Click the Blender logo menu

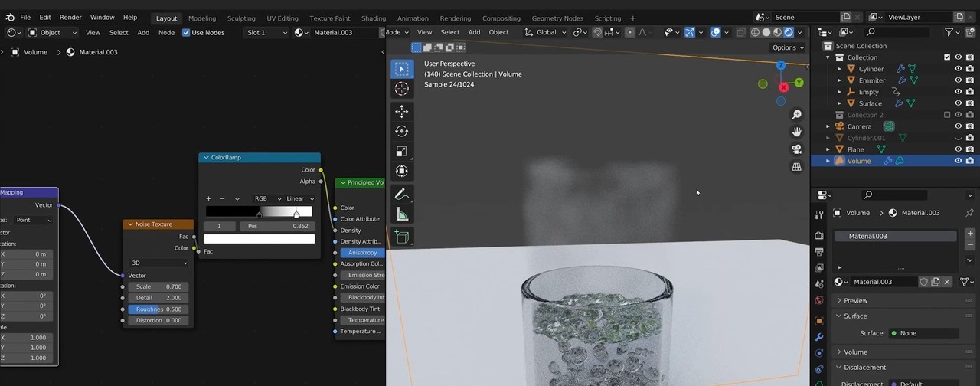[9, 17]
